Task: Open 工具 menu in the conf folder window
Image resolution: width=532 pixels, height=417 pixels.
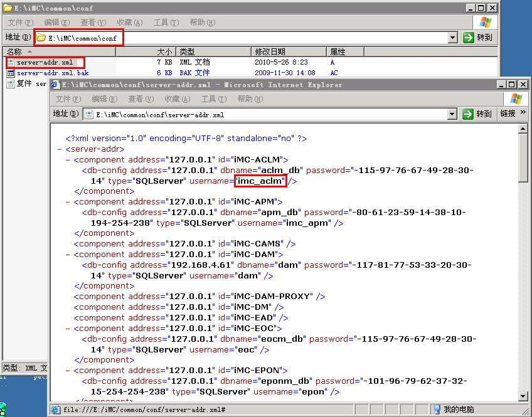Action: click(x=166, y=23)
